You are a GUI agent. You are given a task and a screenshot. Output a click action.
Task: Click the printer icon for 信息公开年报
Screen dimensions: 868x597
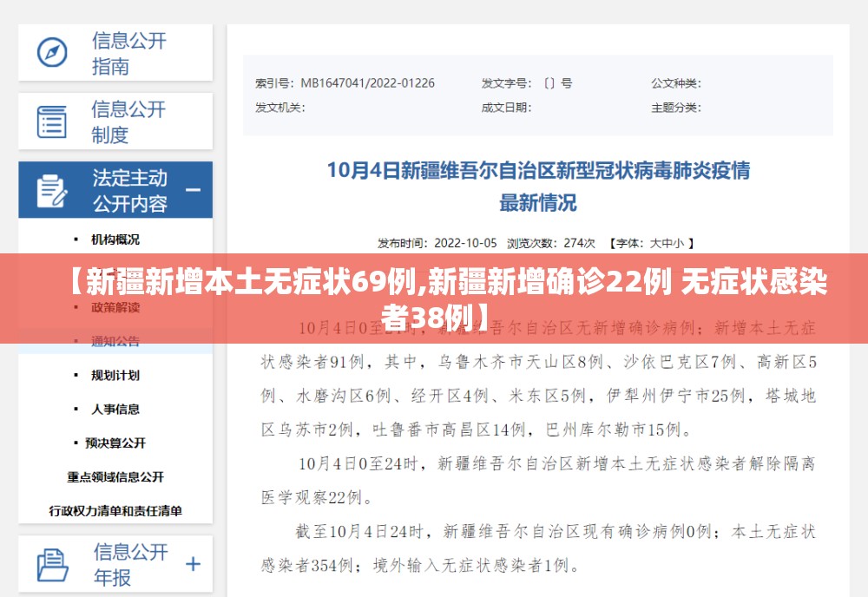[53, 565]
